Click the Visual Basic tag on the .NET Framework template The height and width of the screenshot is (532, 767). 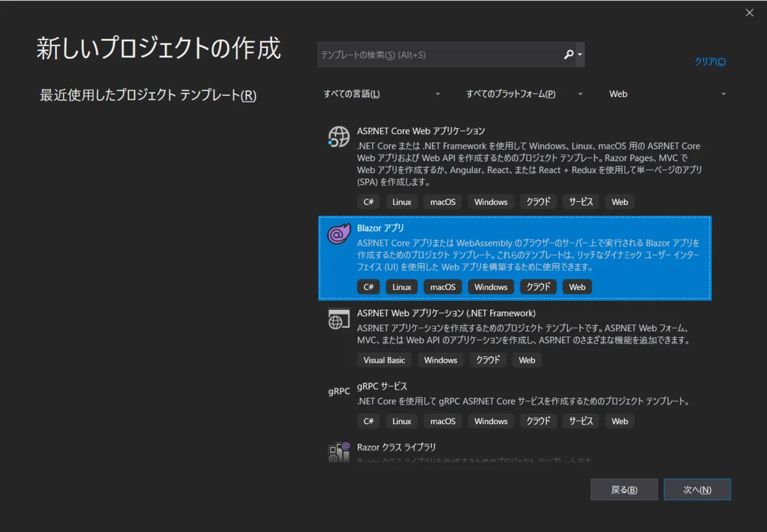[x=383, y=360]
